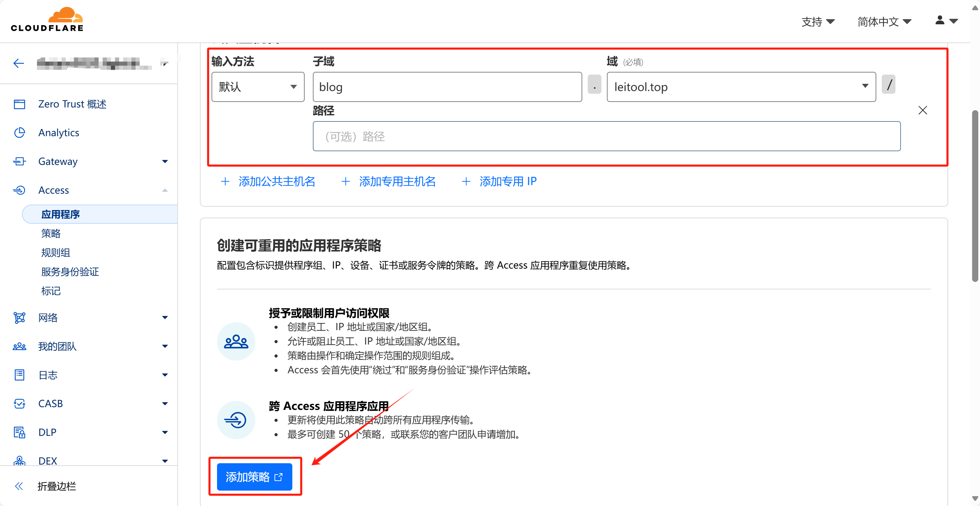Screen dimensions: 980x506
Task: Click the 授予或限制用户访问权限 heading
Action: click(x=329, y=313)
